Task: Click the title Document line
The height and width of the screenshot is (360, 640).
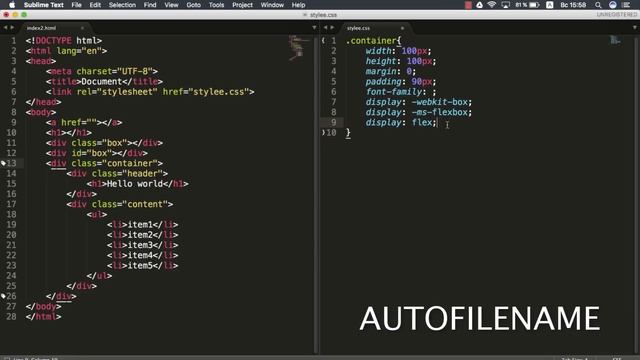Action: click(104, 82)
